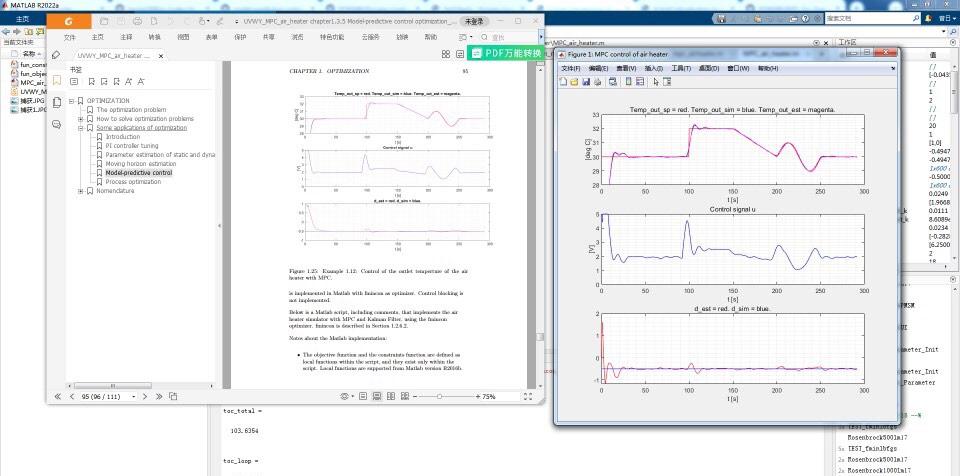
Task: Open the 文件 menu in PDF reader
Action: 70,37
